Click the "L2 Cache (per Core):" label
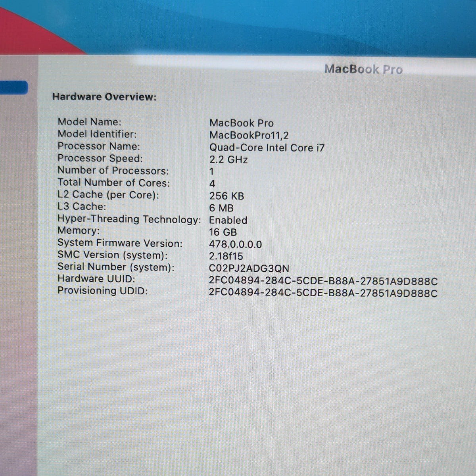Viewport: 476px width, 476px height. click(108, 195)
